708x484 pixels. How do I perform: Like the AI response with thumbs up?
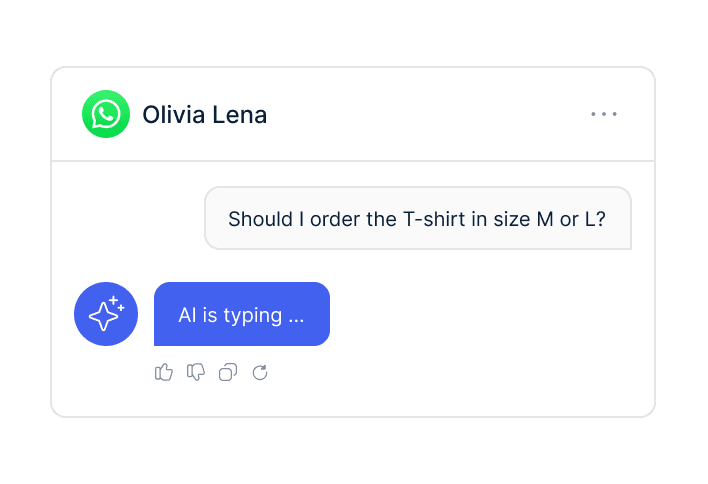(x=164, y=373)
